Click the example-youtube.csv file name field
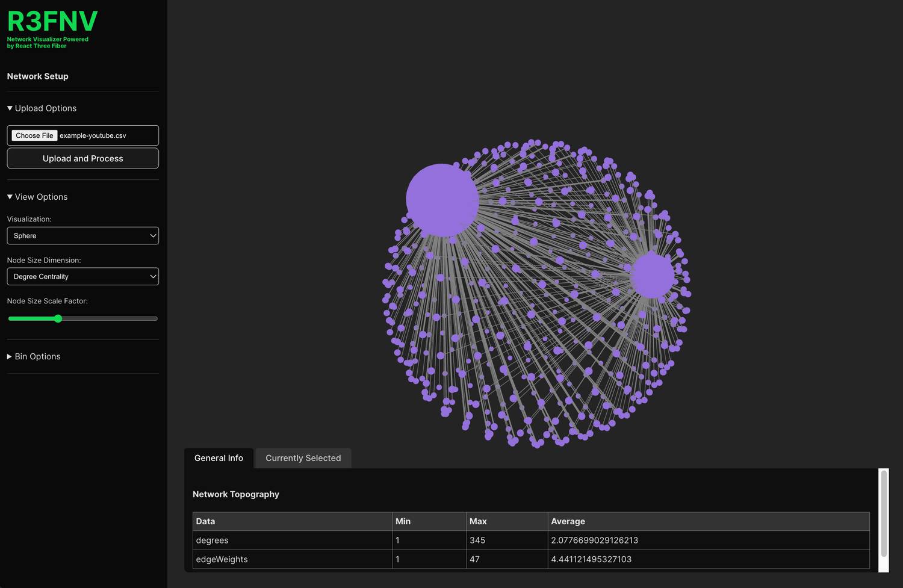 tap(107, 135)
